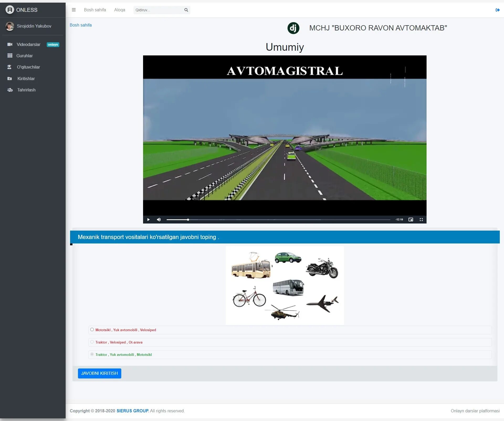This screenshot has width=504, height=421.
Task: Click the ONLESS logo icon
Action: click(x=10, y=10)
